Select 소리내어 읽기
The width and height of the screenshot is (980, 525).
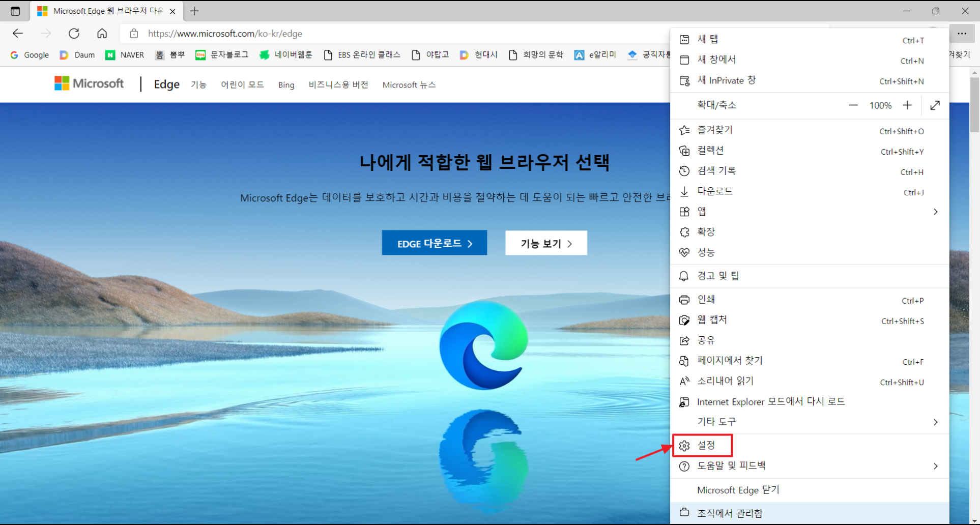(x=810, y=381)
